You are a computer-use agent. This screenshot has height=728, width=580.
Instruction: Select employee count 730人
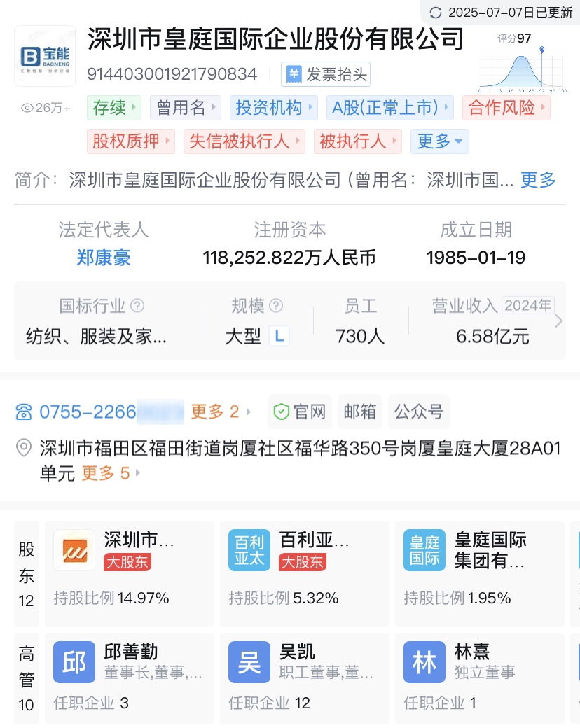pyautogui.click(x=360, y=336)
